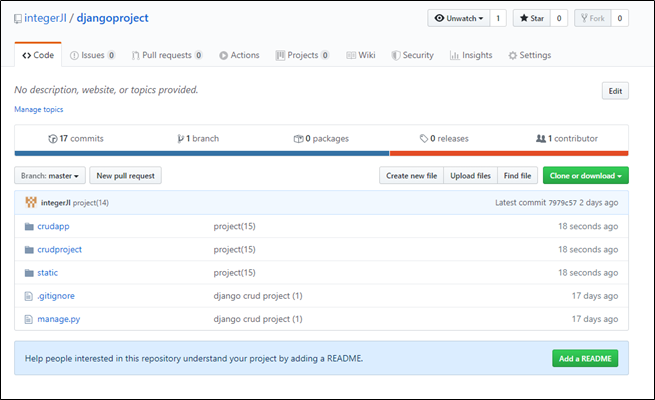Open the 1 contributor link
Viewport: 655px width, 400px height.
(567, 139)
